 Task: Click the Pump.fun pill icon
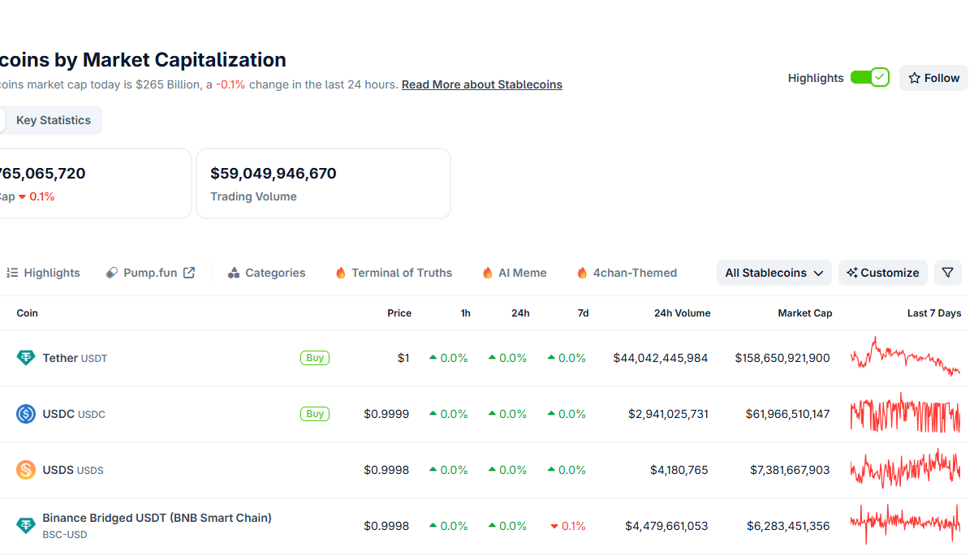click(112, 273)
